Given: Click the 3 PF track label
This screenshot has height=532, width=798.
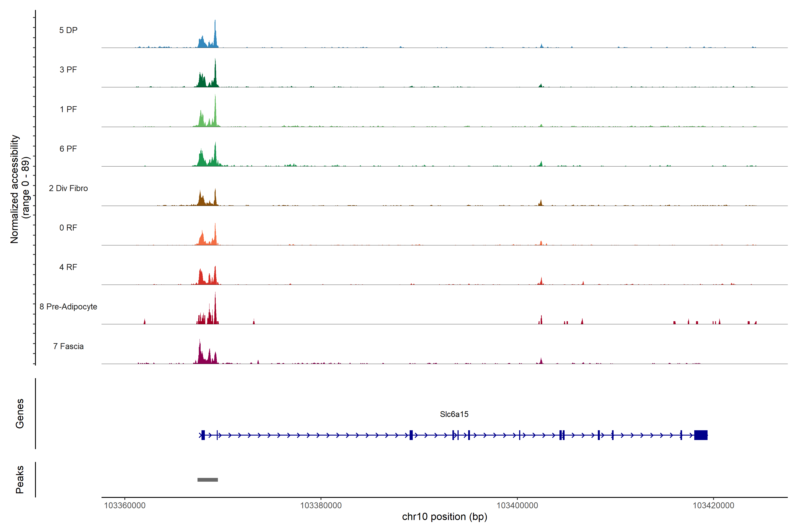Looking at the screenshot, I should tap(68, 70).
